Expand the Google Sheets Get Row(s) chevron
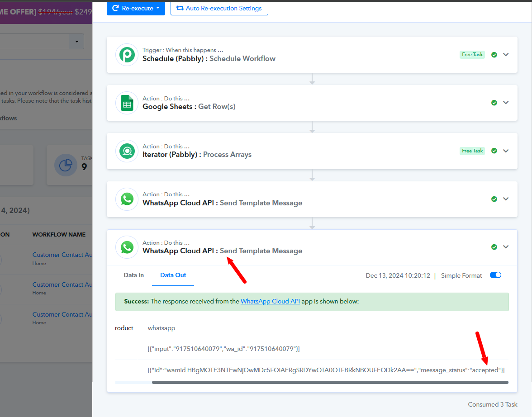The height and width of the screenshot is (417, 532). click(506, 103)
